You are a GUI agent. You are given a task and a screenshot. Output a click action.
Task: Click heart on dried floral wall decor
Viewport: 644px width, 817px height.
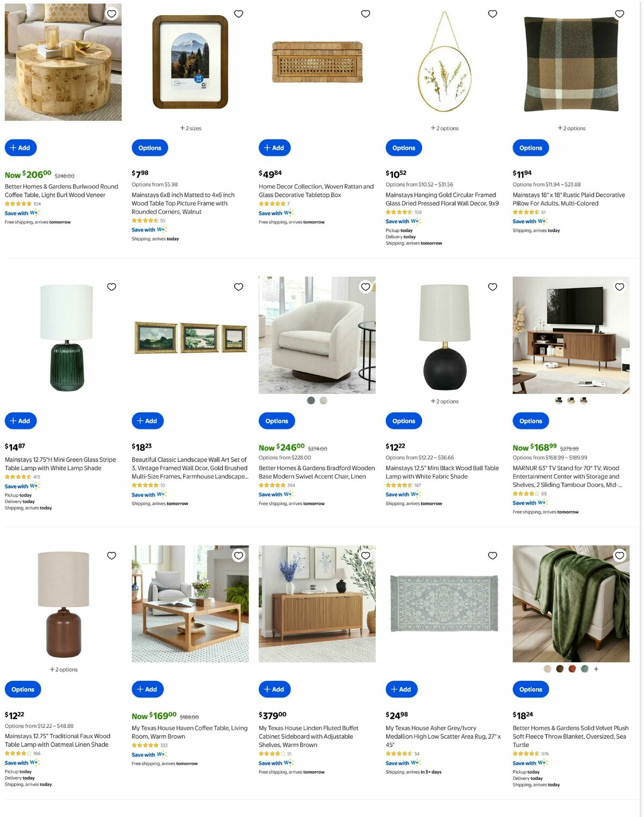pos(493,14)
